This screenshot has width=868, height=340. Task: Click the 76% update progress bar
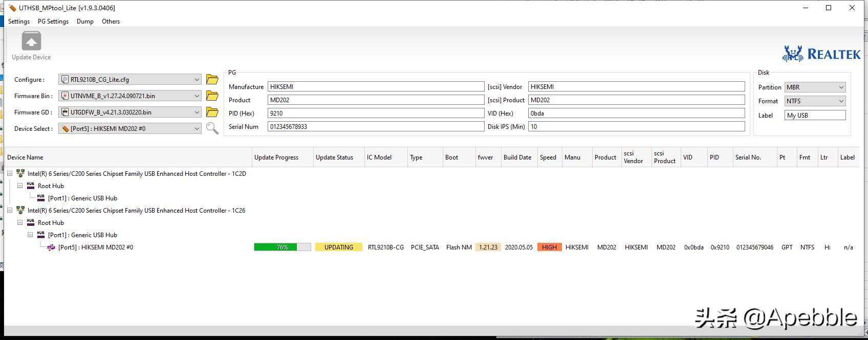click(x=282, y=247)
